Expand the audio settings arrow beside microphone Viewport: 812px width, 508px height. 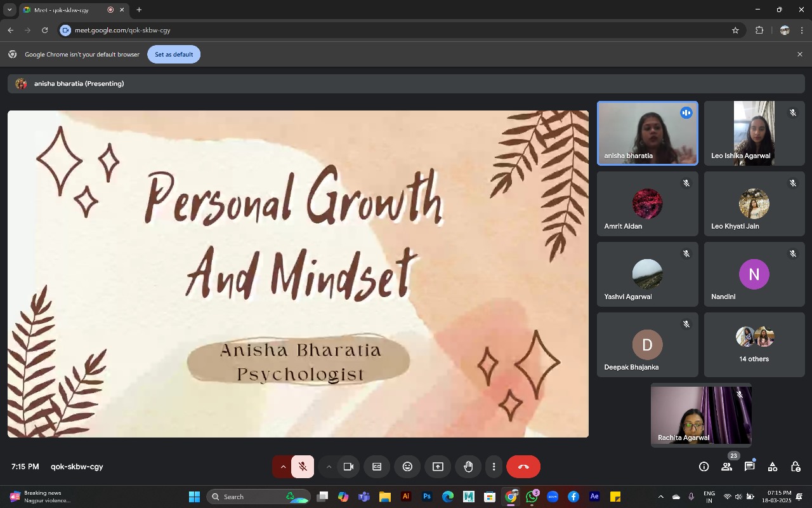[283, 467]
